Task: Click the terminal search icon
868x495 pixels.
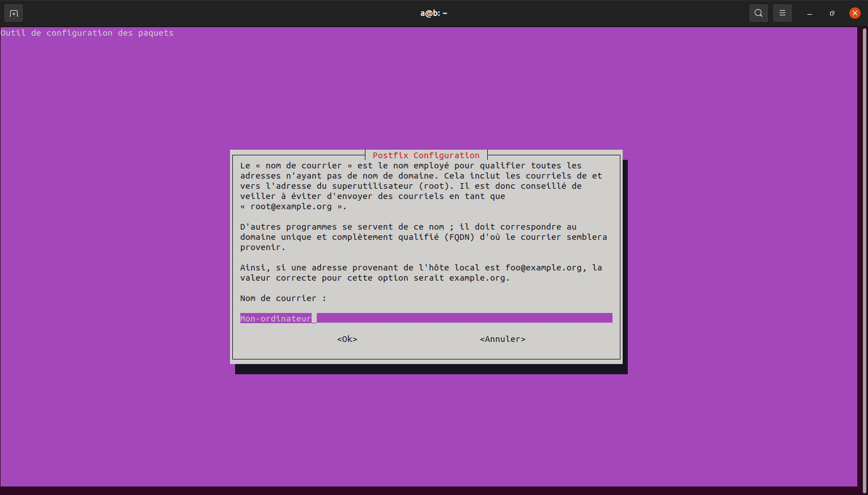Action: (x=758, y=13)
